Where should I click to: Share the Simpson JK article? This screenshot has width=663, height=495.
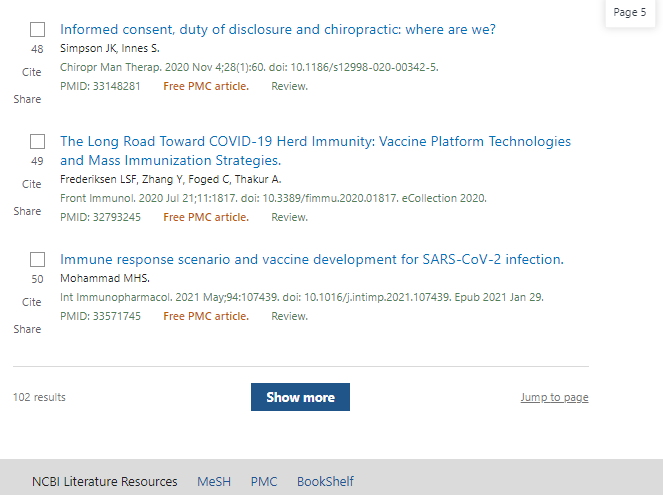click(27, 99)
